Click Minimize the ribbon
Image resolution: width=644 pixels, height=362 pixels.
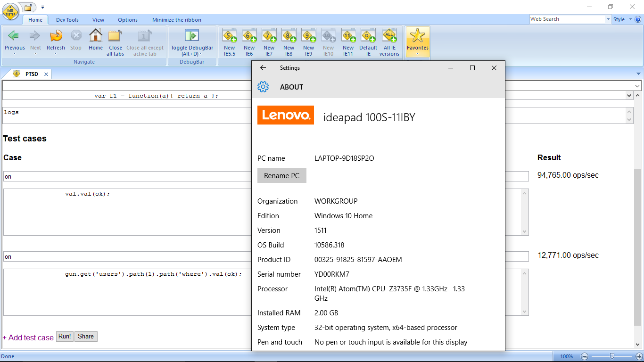(177, 20)
